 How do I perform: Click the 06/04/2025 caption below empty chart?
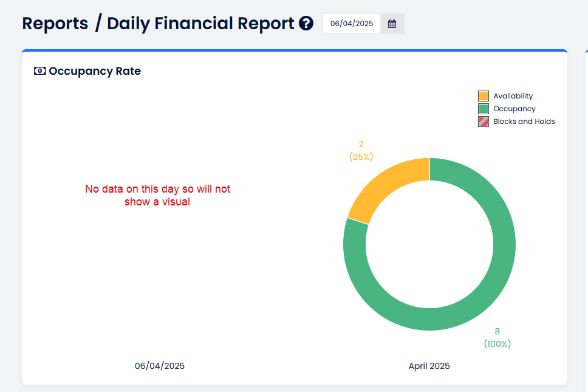tap(160, 366)
